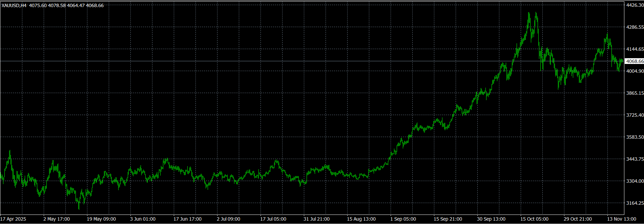Click the 17 Jul 05:00 time label
644x224 pixels.
273,219
